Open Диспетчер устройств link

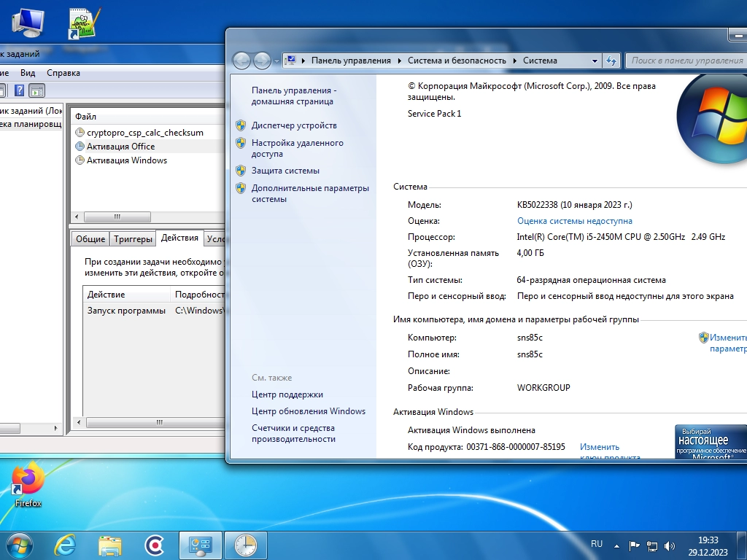pos(294,125)
